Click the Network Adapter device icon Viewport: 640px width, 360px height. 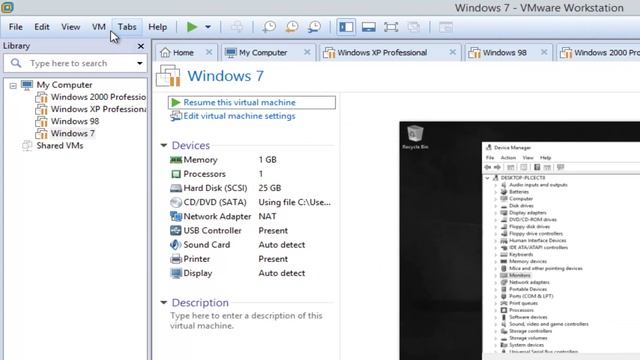176,216
